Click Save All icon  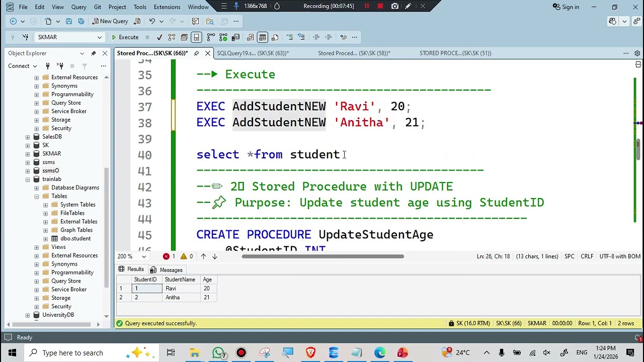click(81, 21)
